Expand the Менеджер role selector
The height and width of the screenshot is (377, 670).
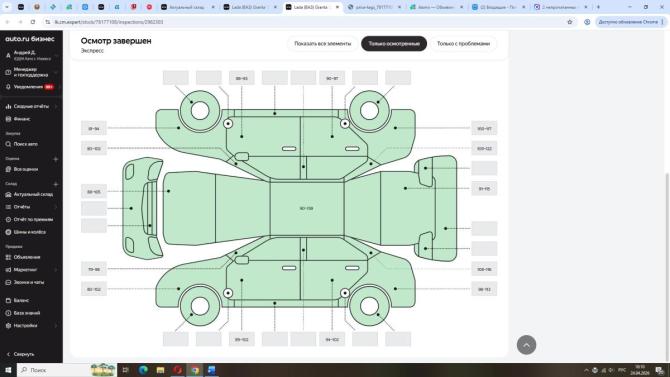click(x=30, y=72)
